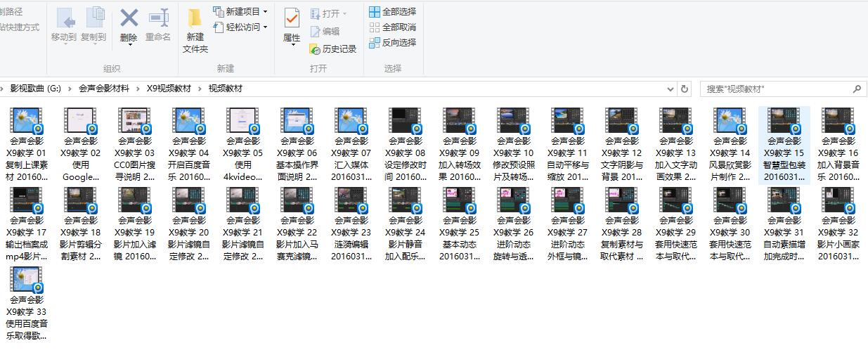Viewport: 868px width, 362px height.
Task: Select video X9教学 23 涟漪编辑
Action: pyautogui.click(x=351, y=224)
